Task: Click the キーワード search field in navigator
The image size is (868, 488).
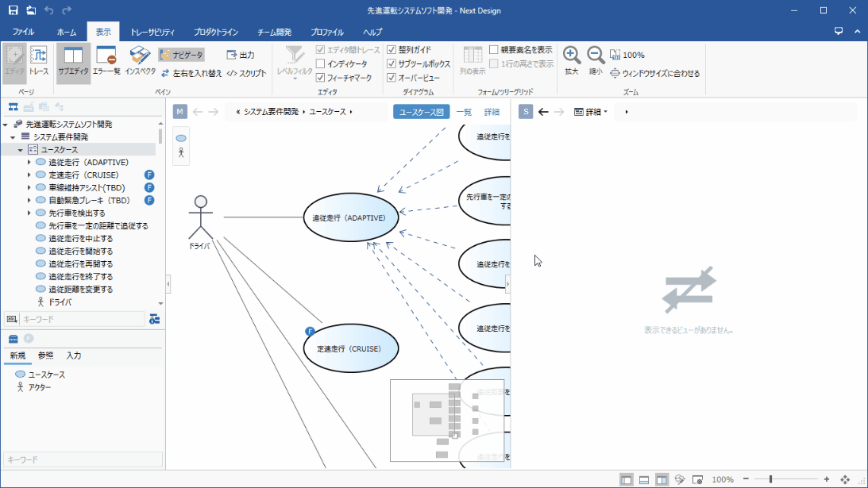Action: [82, 319]
